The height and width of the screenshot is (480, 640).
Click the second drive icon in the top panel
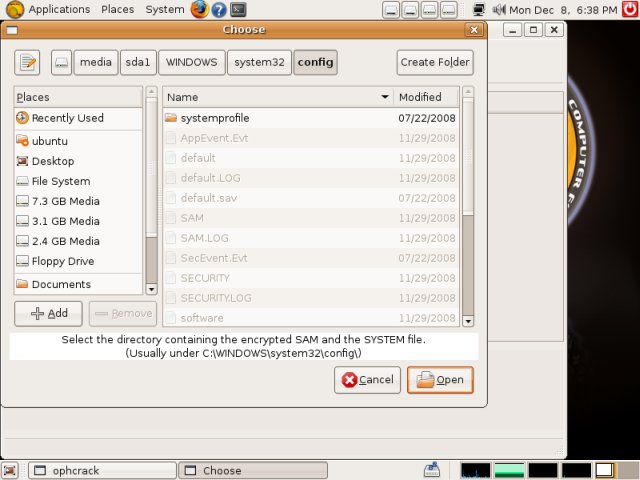(x=410, y=10)
